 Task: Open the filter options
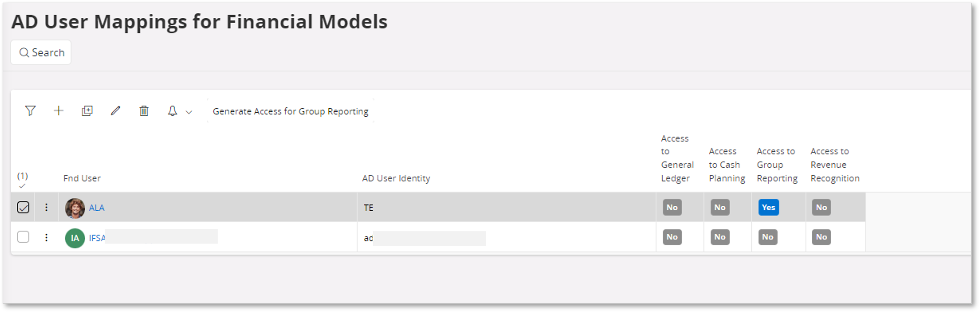coord(30,111)
